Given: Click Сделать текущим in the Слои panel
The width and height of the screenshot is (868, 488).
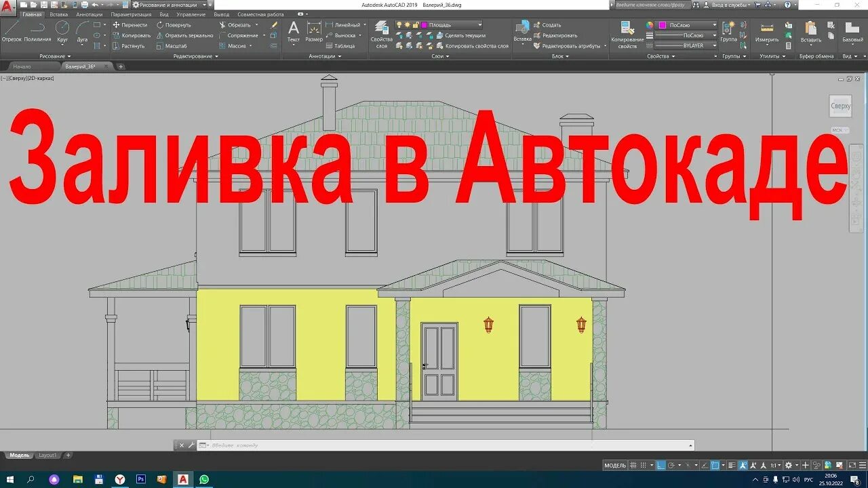Looking at the screenshot, I should pyautogui.click(x=465, y=35).
